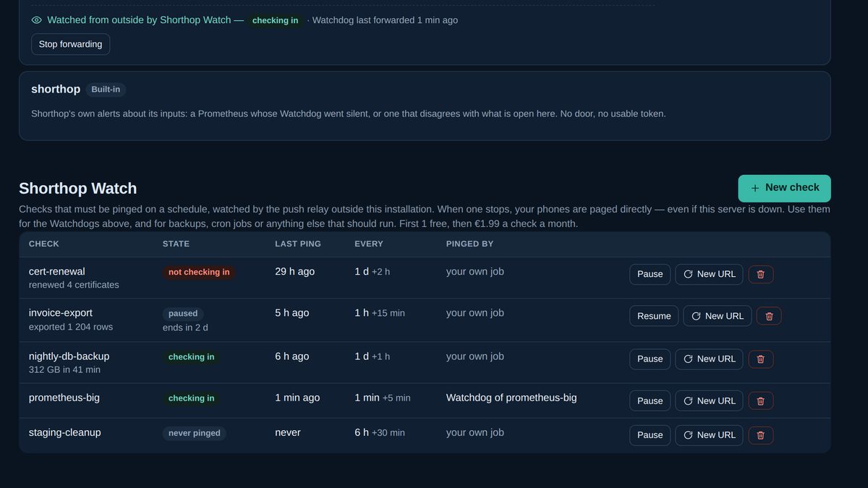Delete the cert-renewal check via trash icon
Screen dimensions: 868x488
[760, 274]
